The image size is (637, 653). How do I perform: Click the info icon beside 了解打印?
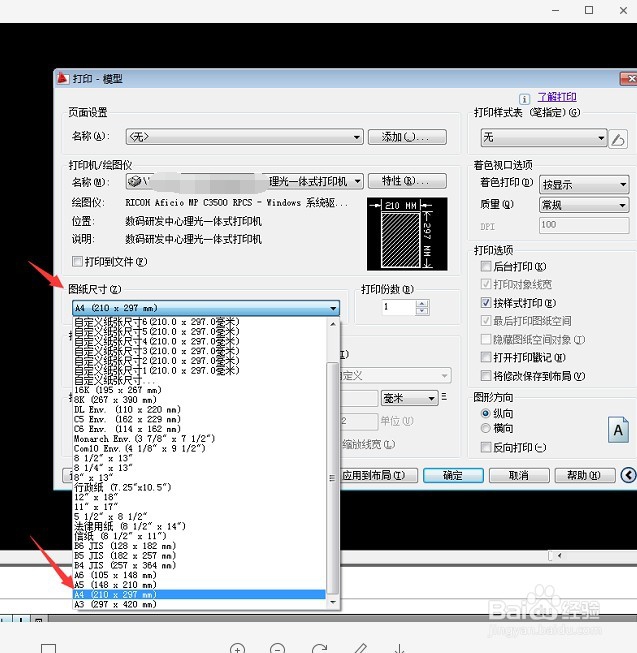(x=524, y=99)
